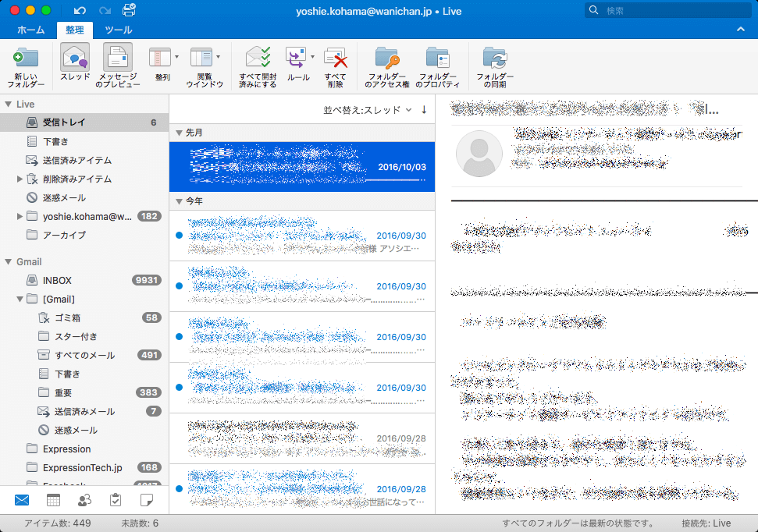The height and width of the screenshot is (532, 758).
Task: Switch to the ホーム tab
Action: coord(30,30)
